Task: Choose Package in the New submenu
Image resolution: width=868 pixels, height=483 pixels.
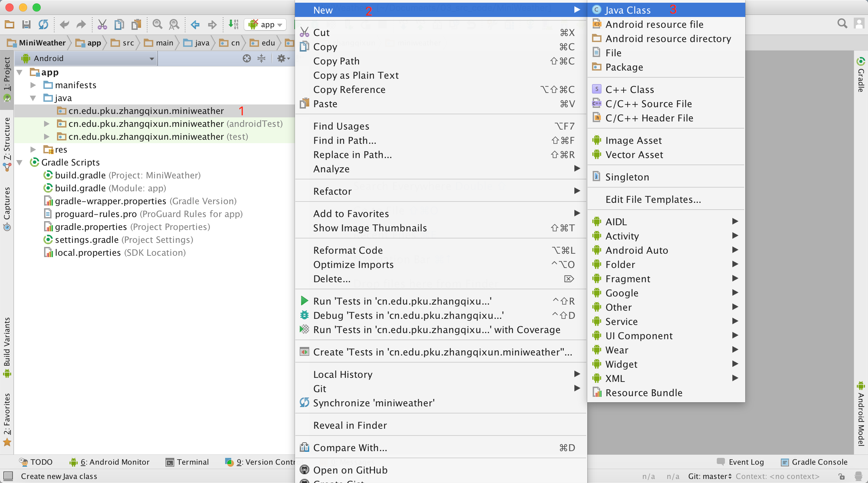Action: point(666,67)
